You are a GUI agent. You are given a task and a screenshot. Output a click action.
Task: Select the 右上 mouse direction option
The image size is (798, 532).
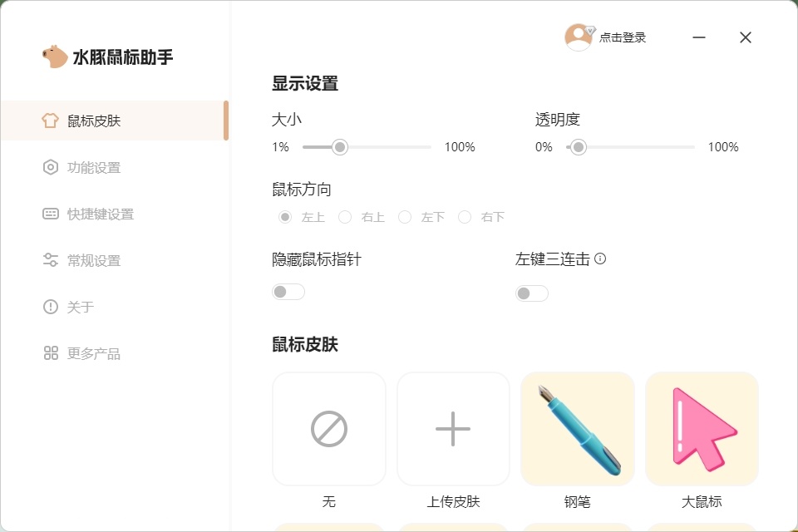pos(345,217)
